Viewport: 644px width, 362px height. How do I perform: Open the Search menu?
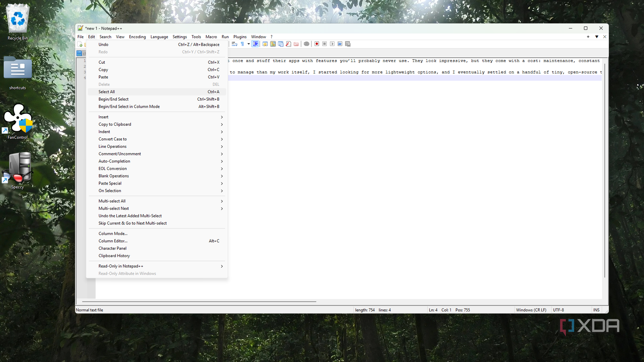[x=105, y=37]
